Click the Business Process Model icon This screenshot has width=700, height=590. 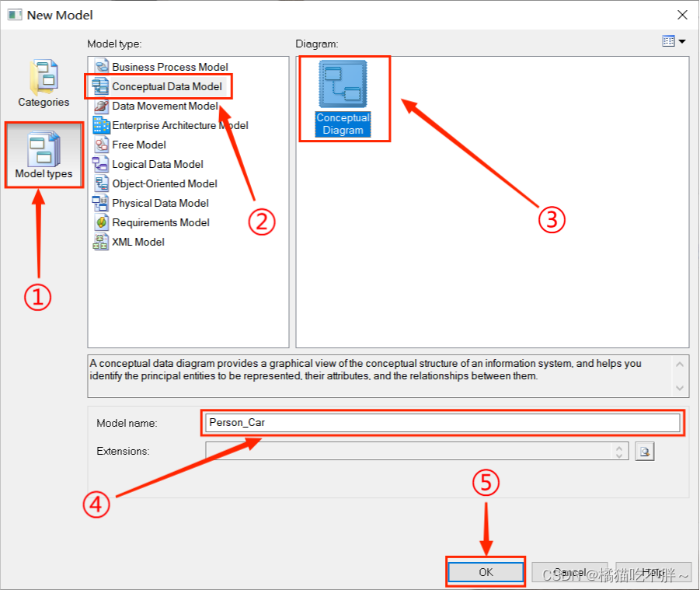pyautogui.click(x=102, y=67)
